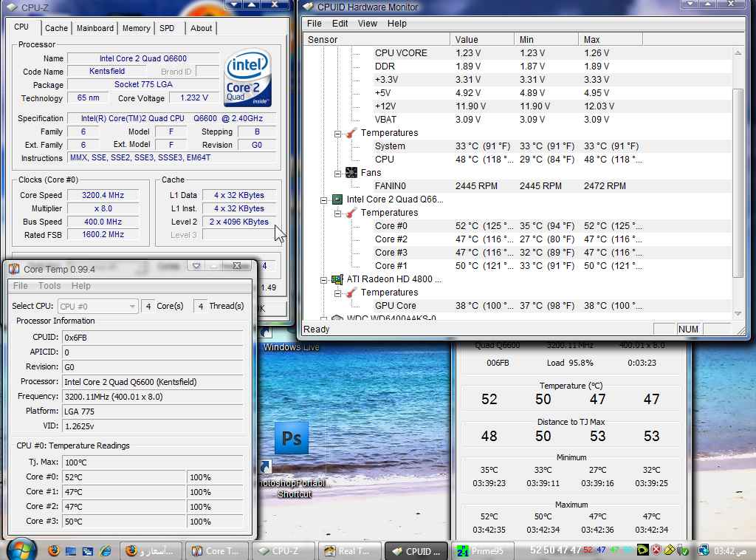Select CPU VCORE row in sensor list
Viewport: 756px width, 560px height.
tap(516, 53)
